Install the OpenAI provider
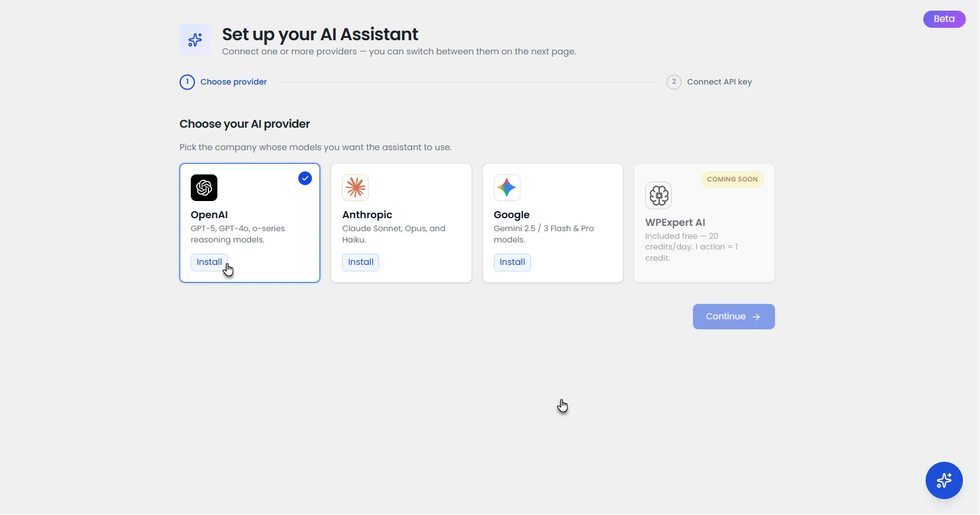Image resolution: width=980 pixels, height=515 pixels. (209, 262)
